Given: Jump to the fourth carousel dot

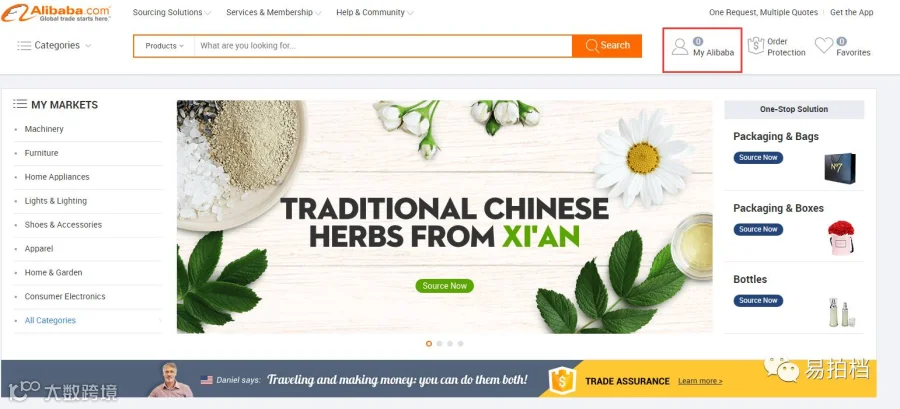Looking at the screenshot, I should (460, 344).
